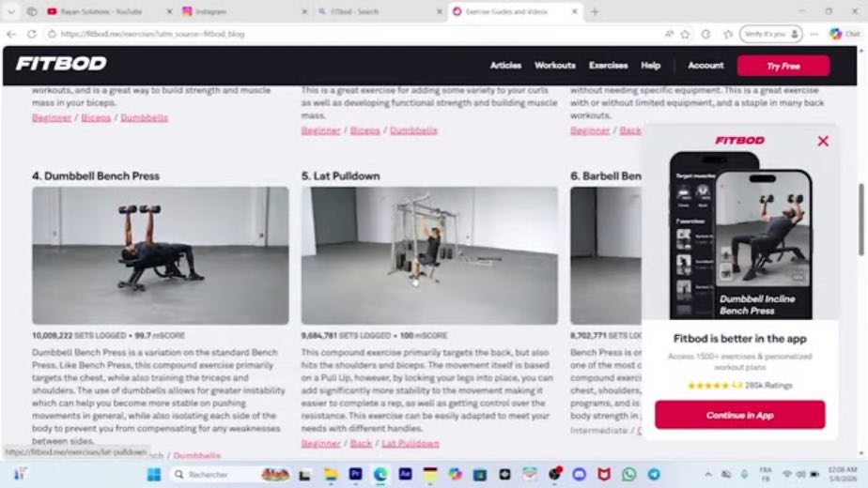Reload the current page

tap(32, 34)
